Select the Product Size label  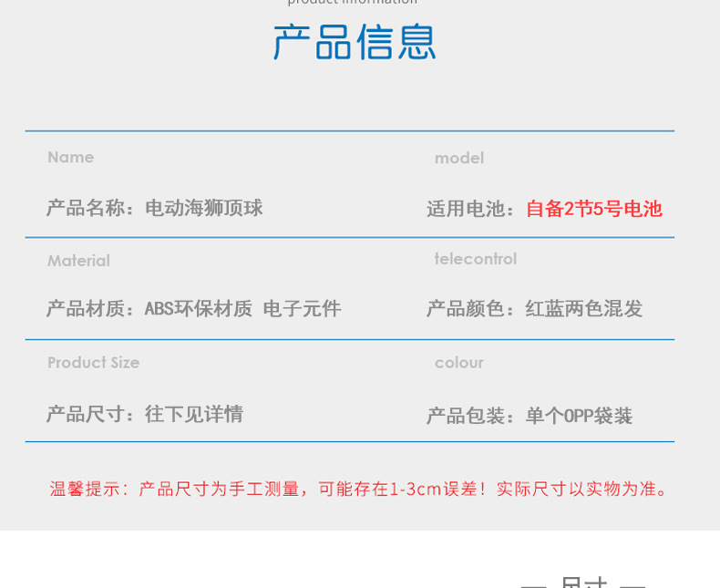(94, 363)
